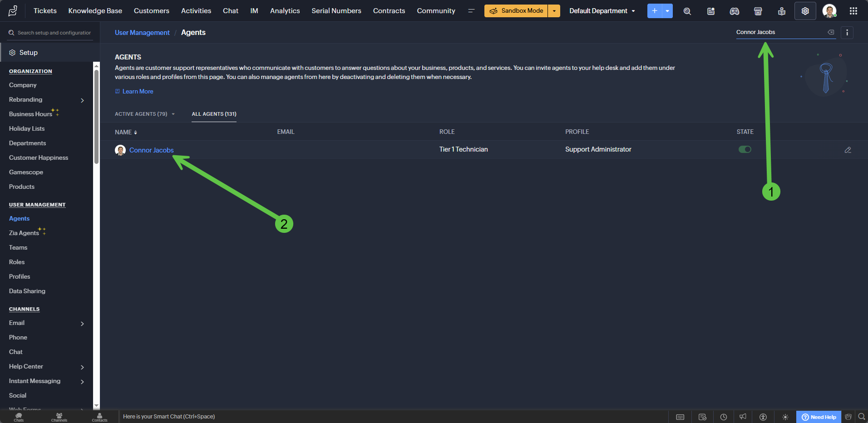868x423 pixels.
Task: Click the global search magnifier icon
Action: click(x=687, y=11)
